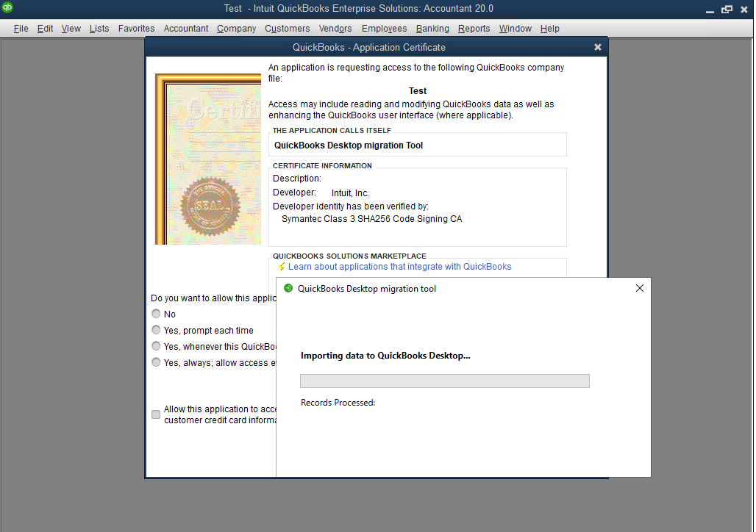Choose 'Yes, always; allow access' radio option
Viewport: 756px width, 532px height.
[x=156, y=362]
